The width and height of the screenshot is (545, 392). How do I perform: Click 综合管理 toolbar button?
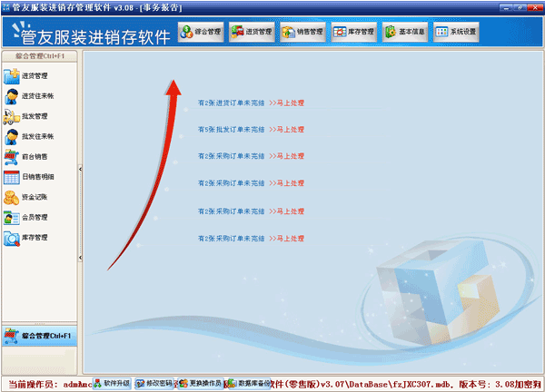(201, 32)
